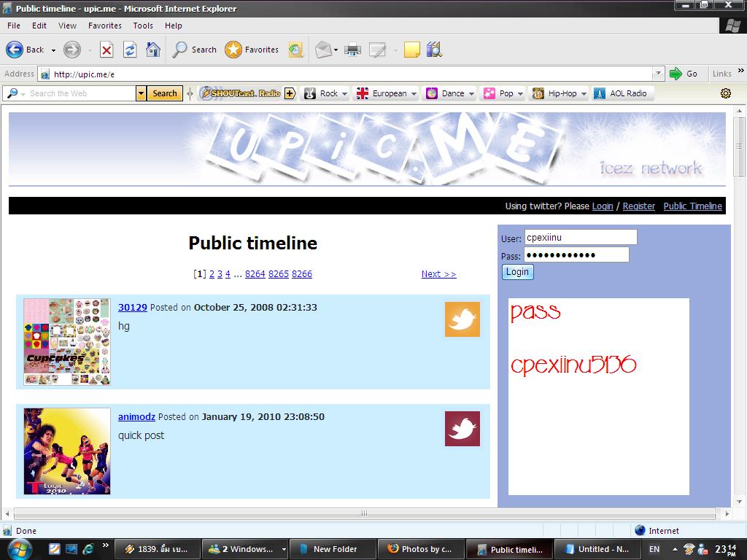Viewport: 747px width, 560px height.
Task: Click the Mail envelope icon
Action: [x=323, y=50]
